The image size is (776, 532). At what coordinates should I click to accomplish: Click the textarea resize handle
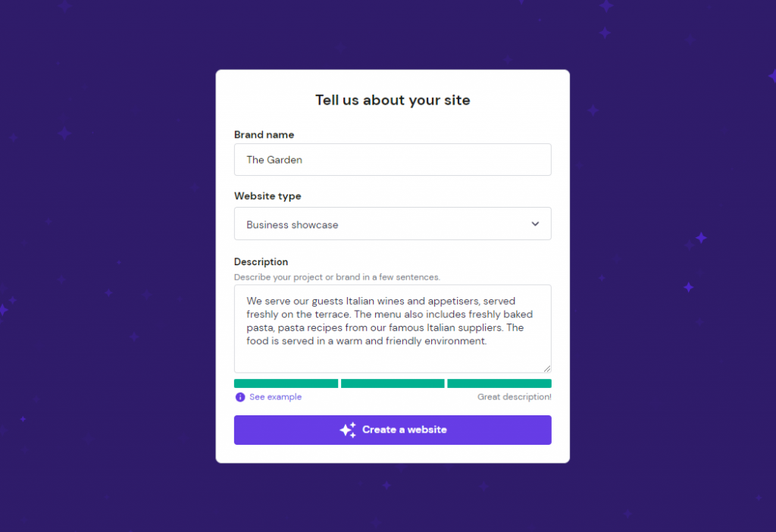click(547, 368)
